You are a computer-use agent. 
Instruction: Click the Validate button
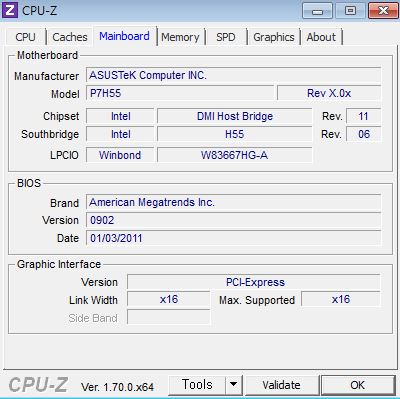tap(281, 385)
